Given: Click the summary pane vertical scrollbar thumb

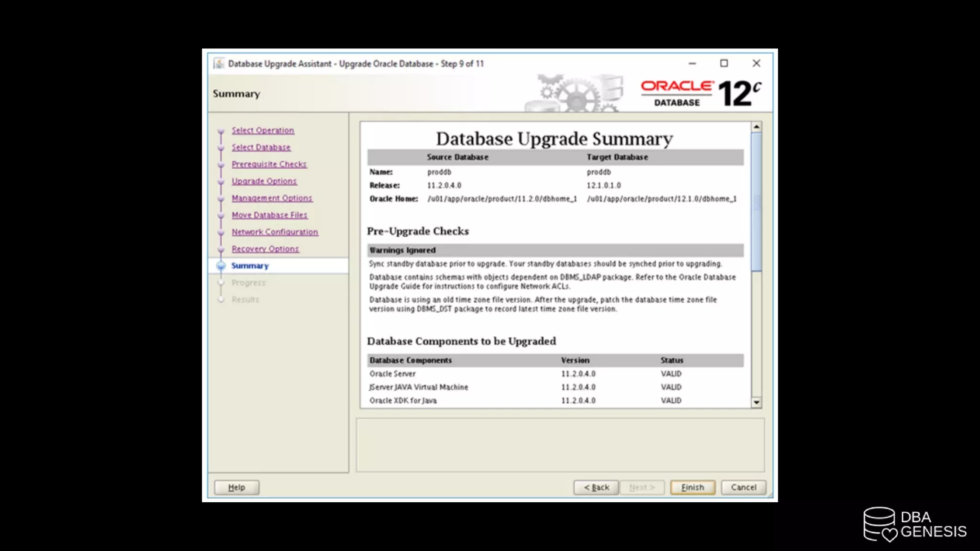Looking at the screenshot, I should 757,201.
